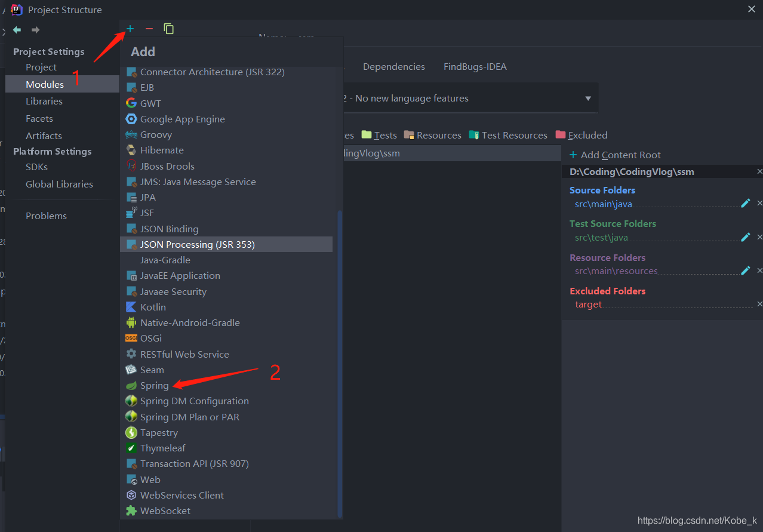Select the Google App Engine icon
Screen dimensions: 763x532
[x=131, y=119]
